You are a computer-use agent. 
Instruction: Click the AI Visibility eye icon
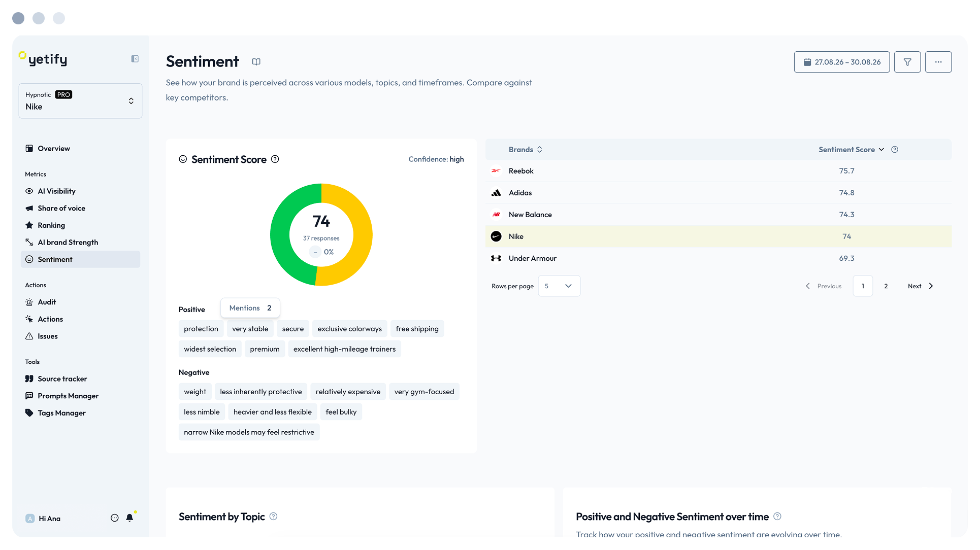point(29,191)
